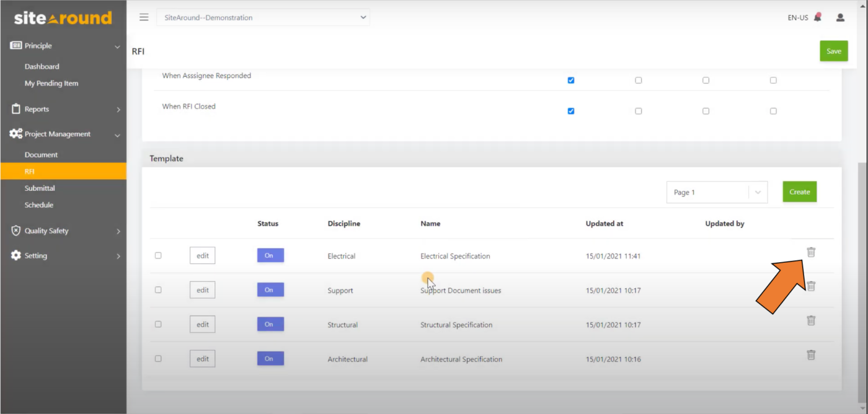Check the checkbox for Structural Specification row
The height and width of the screenshot is (414, 868).
coord(158,324)
